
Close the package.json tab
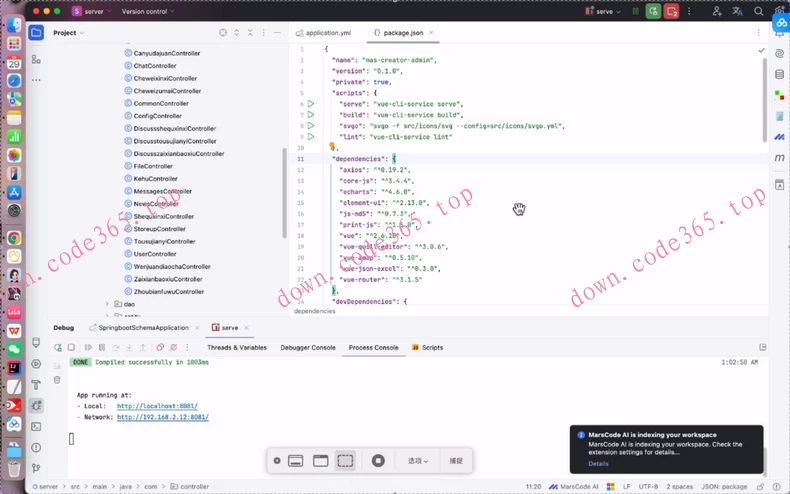431,33
